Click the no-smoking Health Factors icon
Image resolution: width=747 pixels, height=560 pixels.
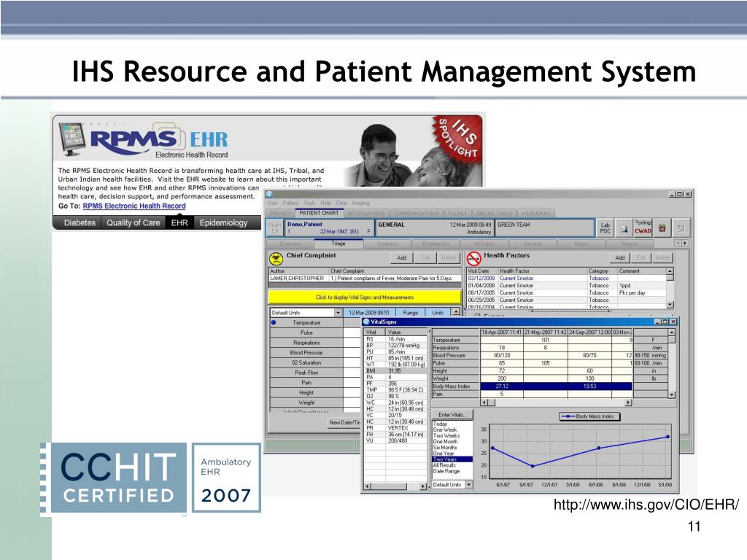tap(473, 259)
